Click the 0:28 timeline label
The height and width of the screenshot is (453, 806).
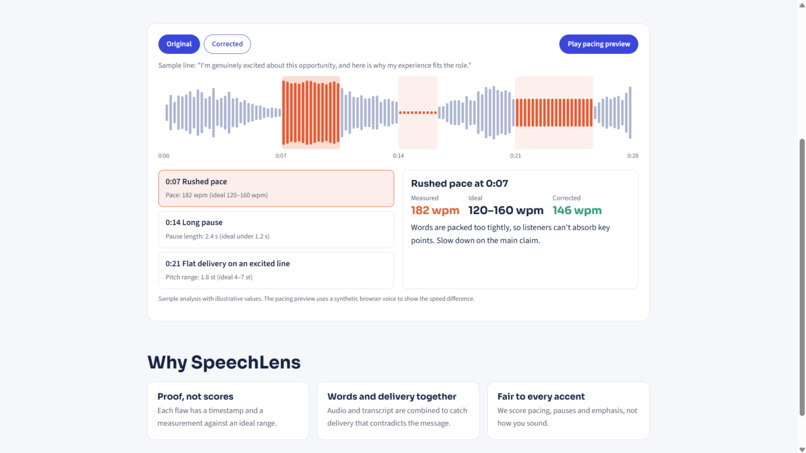(632, 156)
